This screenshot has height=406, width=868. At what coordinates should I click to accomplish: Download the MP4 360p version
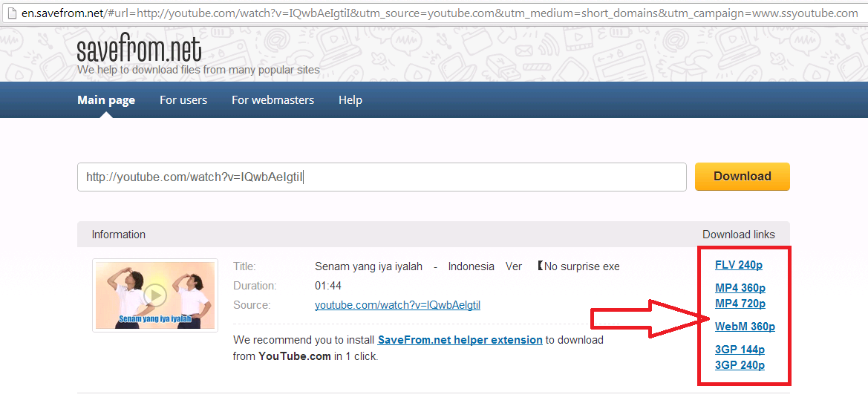pyautogui.click(x=740, y=288)
